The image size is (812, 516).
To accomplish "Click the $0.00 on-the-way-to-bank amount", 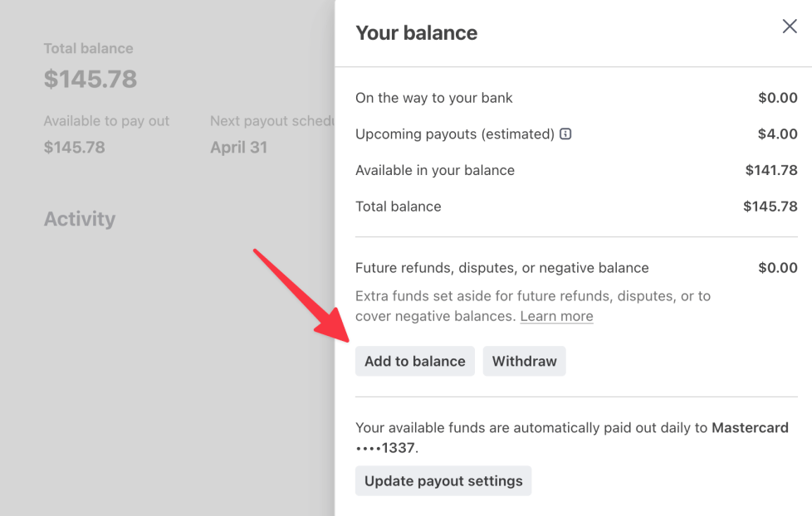I will tap(777, 98).
